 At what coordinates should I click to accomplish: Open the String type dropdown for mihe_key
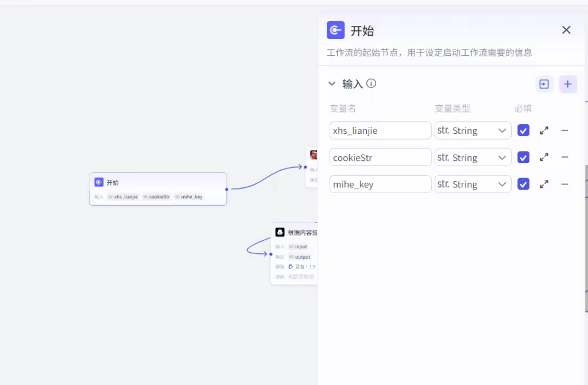473,184
